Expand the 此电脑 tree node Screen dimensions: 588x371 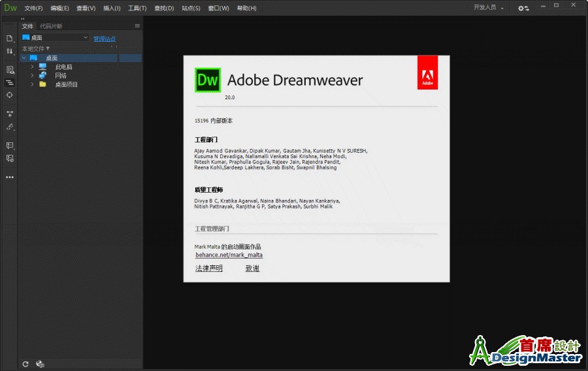coord(32,67)
